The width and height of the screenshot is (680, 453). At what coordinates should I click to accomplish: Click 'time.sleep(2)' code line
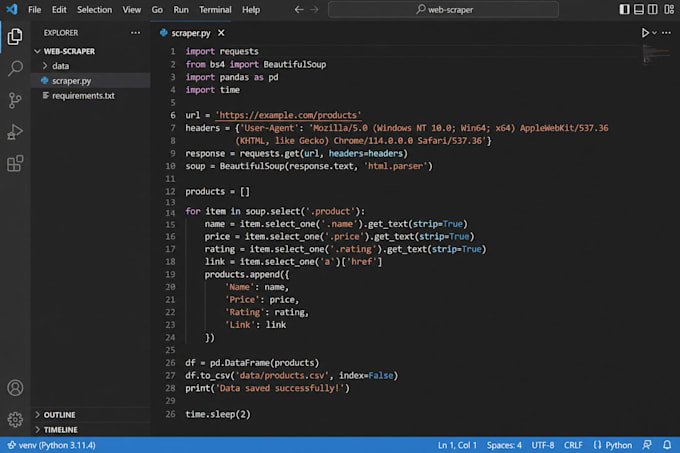click(218, 414)
